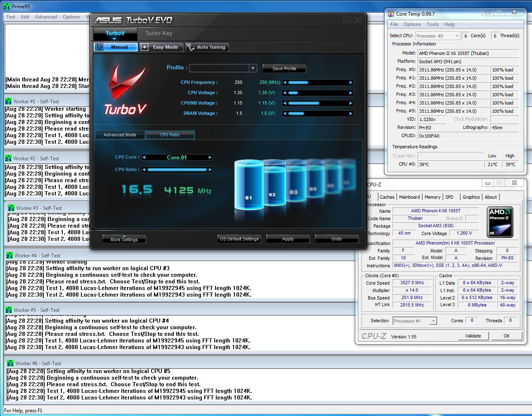Select next CPU Core with right arrow
532x416 pixels.
tap(210, 157)
